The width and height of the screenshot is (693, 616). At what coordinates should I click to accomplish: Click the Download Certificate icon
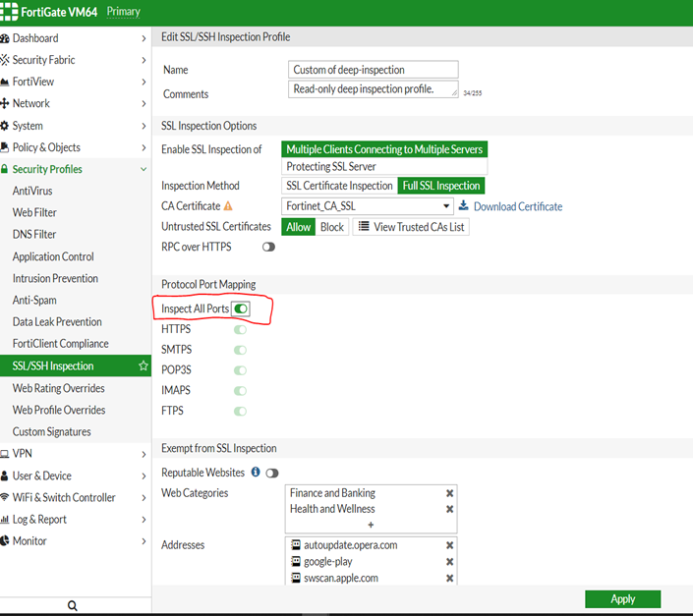tap(464, 206)
